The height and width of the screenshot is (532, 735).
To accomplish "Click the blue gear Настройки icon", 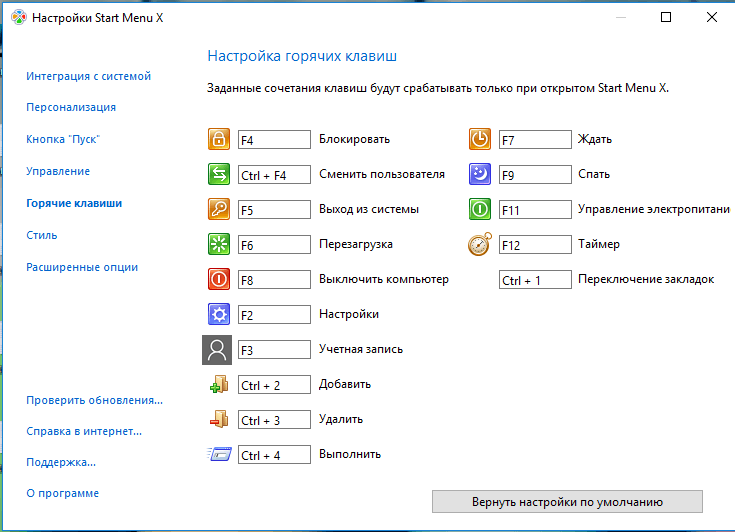I will (x=219, y=315).
